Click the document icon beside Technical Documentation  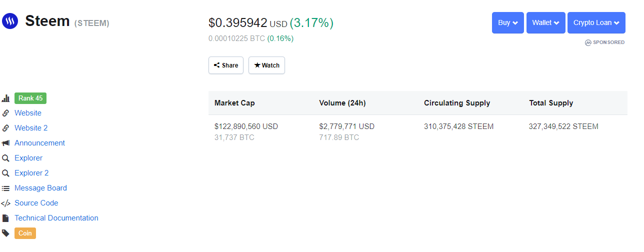6,218
